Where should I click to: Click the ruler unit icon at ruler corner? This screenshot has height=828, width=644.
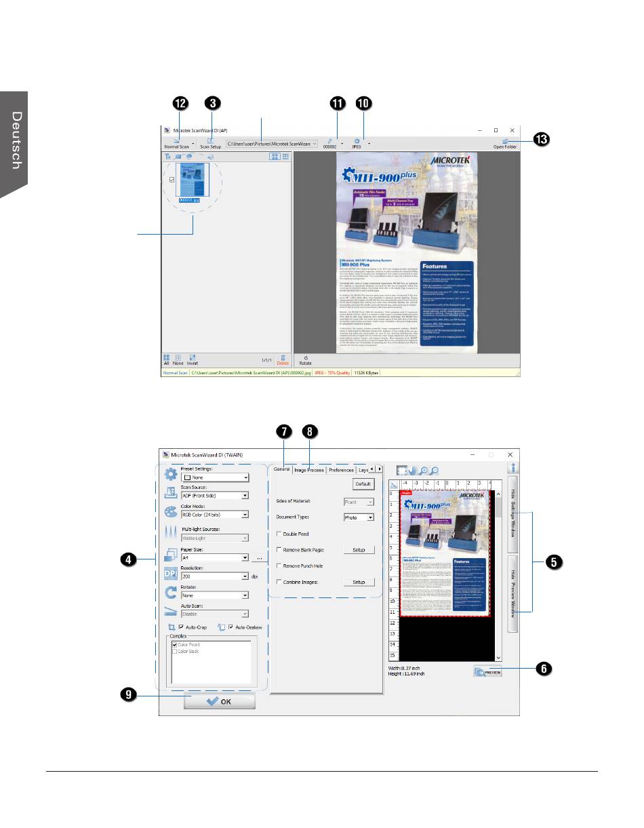point(393,484)
